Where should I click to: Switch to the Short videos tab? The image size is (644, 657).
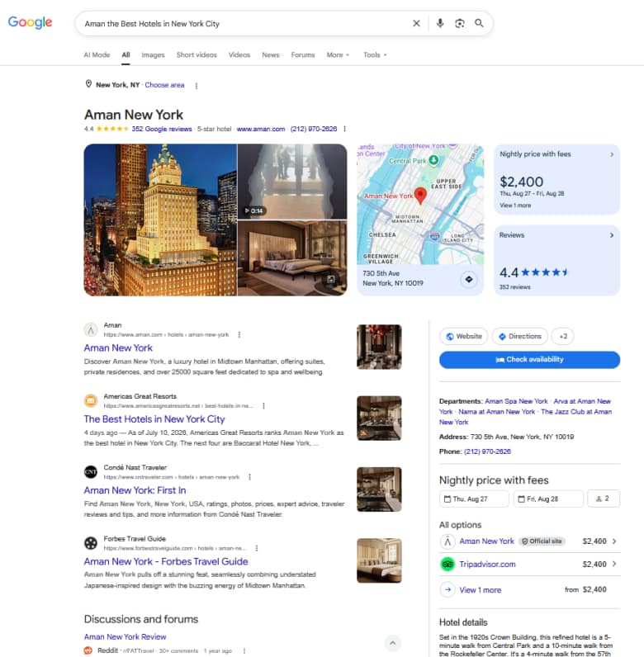[x=197, y=55]
